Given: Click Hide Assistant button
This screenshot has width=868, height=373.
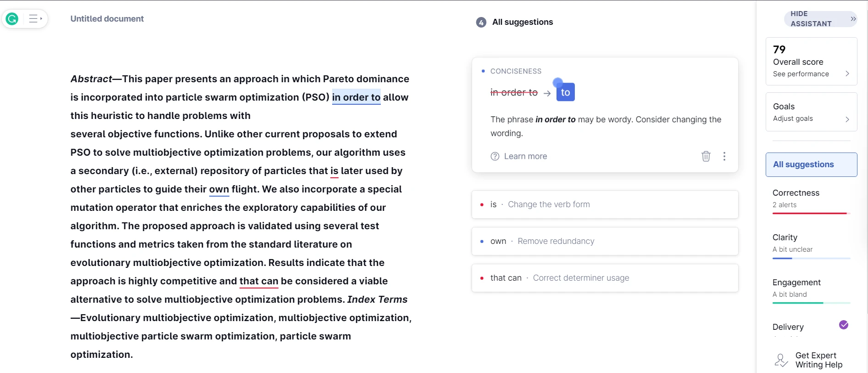Looking at the screenshot, I should click(820, 19).
